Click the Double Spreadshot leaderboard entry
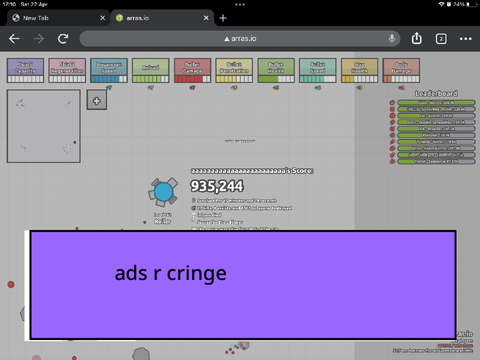 click(x=436, y=122)
